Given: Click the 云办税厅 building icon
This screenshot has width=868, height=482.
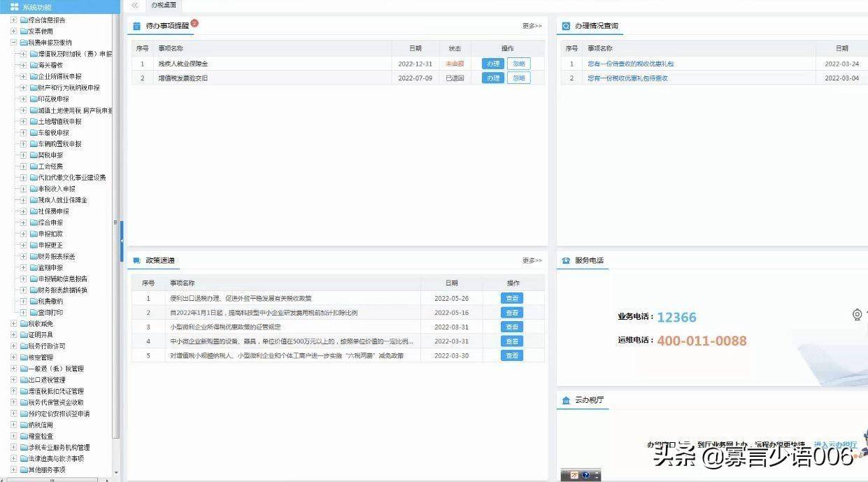Looking at the screenshot, I should tap(566, 400).
